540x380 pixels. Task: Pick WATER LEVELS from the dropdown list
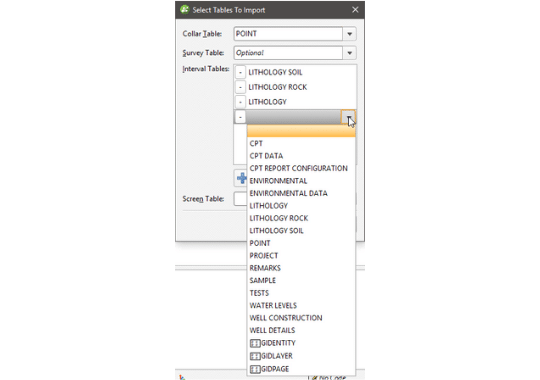click(273, 306)
